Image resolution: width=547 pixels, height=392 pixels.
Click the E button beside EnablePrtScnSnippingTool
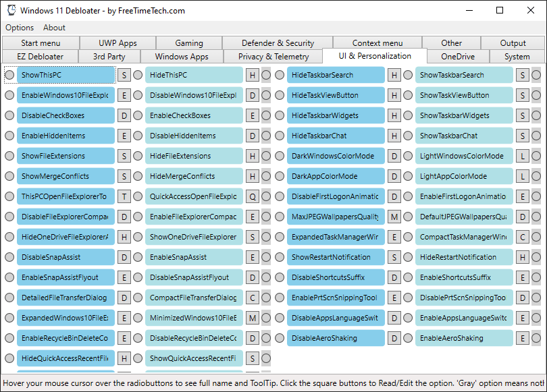point(394,298)
